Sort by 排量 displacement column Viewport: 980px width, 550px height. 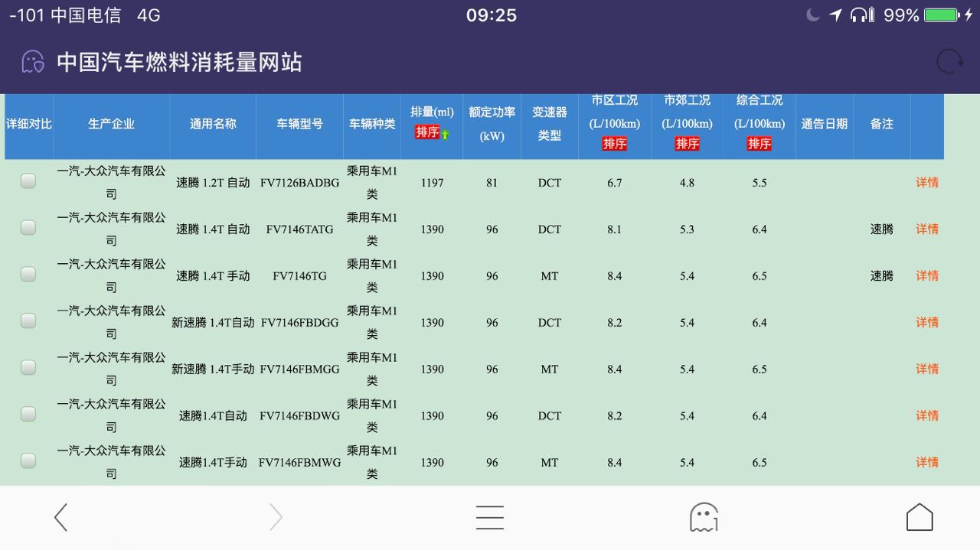[427, 132]
